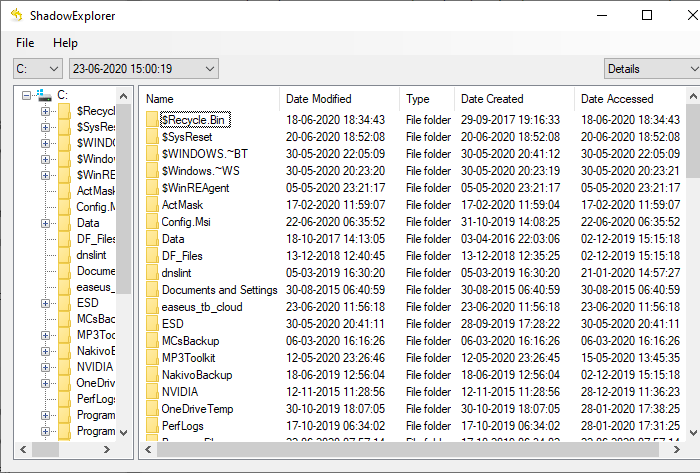Click the OneDriveTemp folder icon in list
The width and height of the screenshot is (700, 473).
[152, 408]
